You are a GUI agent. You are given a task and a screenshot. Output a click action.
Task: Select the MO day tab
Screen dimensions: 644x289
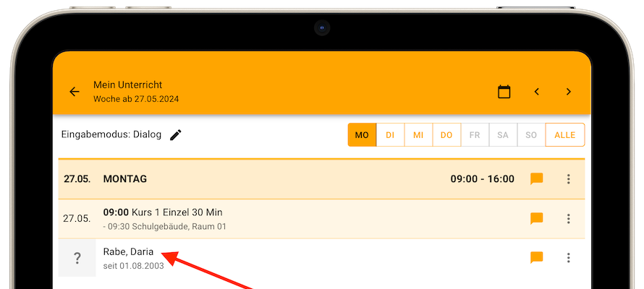tap(362, 135)
